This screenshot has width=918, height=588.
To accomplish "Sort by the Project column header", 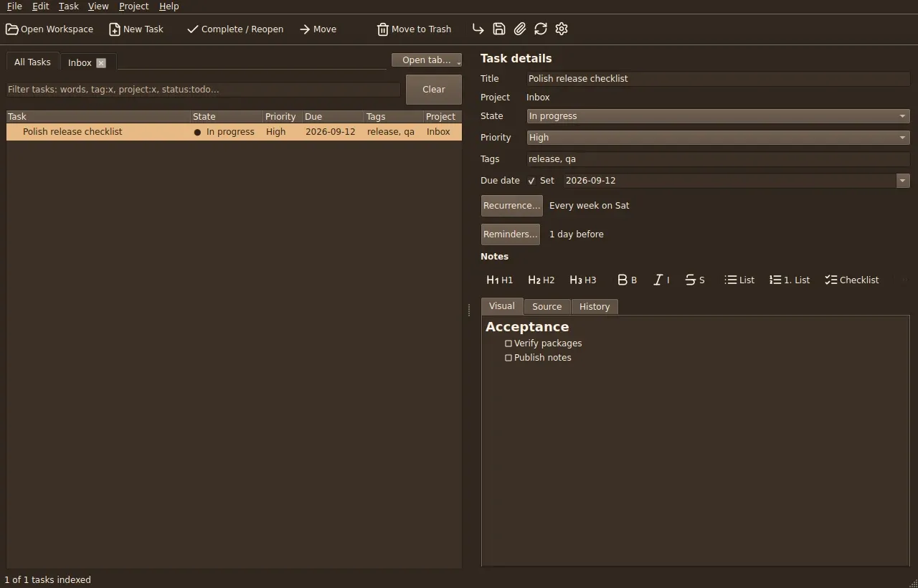I will tap(443, 117).
